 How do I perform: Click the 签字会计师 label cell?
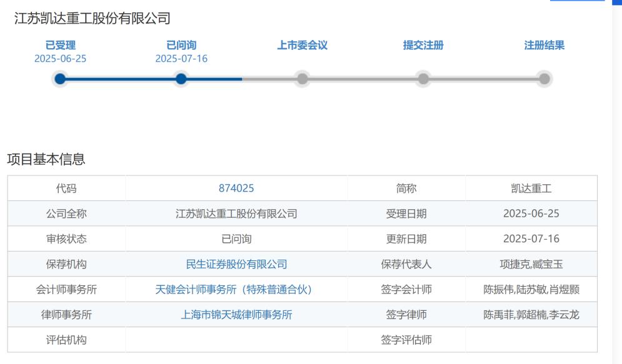coord(406,290)
